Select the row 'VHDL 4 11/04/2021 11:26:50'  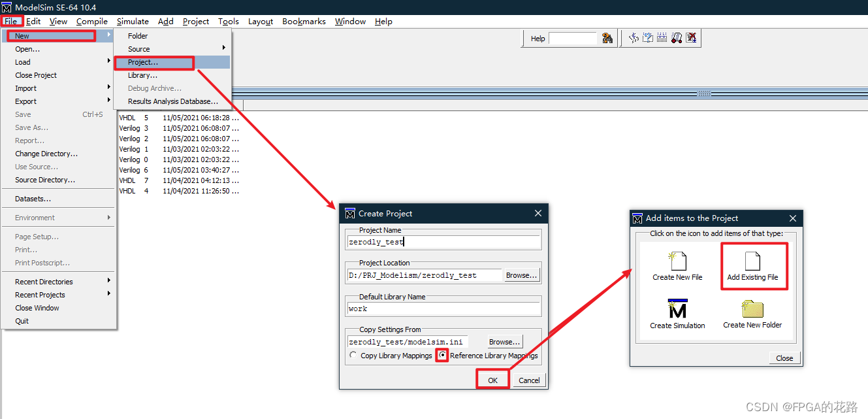tap(178, 191)
